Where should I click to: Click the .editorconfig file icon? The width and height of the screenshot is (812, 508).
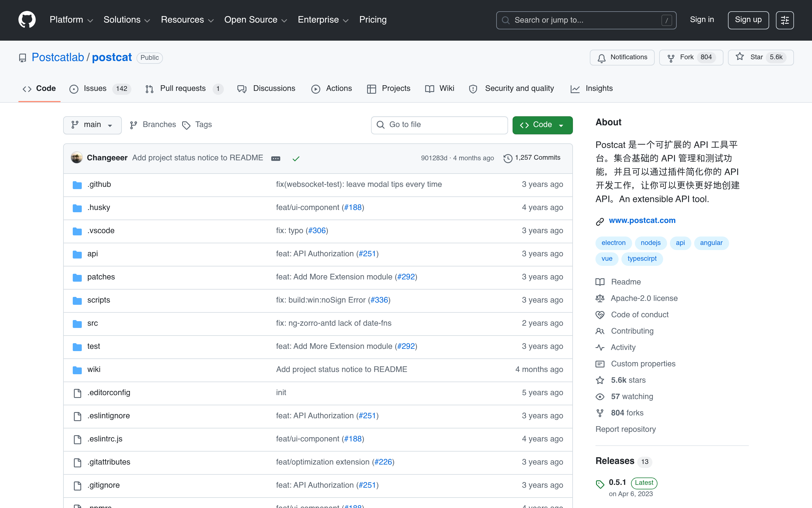click(x=77, y=393)
